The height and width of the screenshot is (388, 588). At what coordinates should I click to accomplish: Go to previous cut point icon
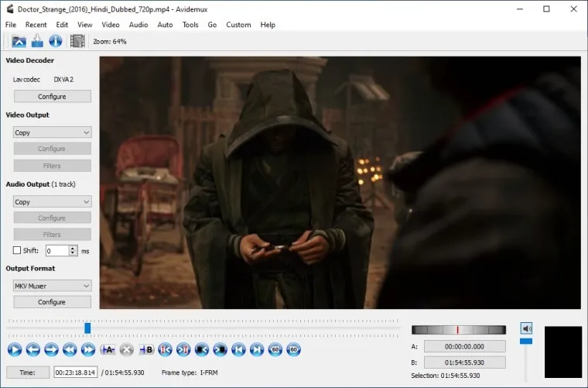point(165,350)
